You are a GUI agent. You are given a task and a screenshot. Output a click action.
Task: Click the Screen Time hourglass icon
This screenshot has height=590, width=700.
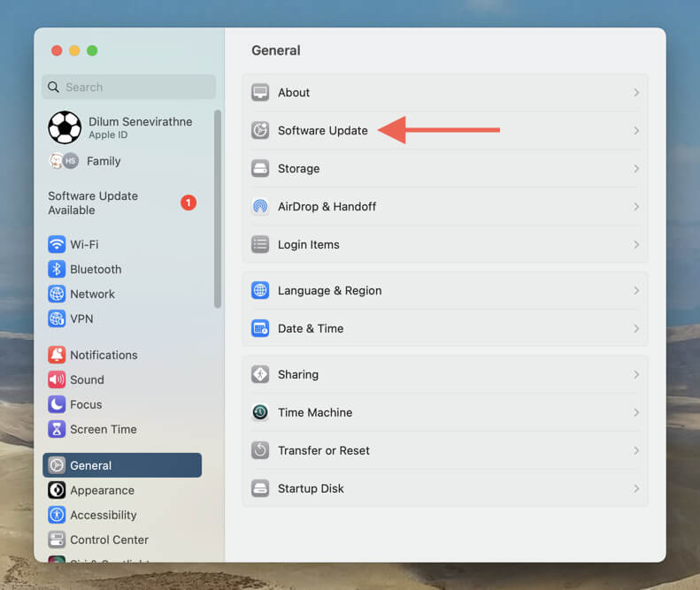pyautogui.click(x=57, y=429)
